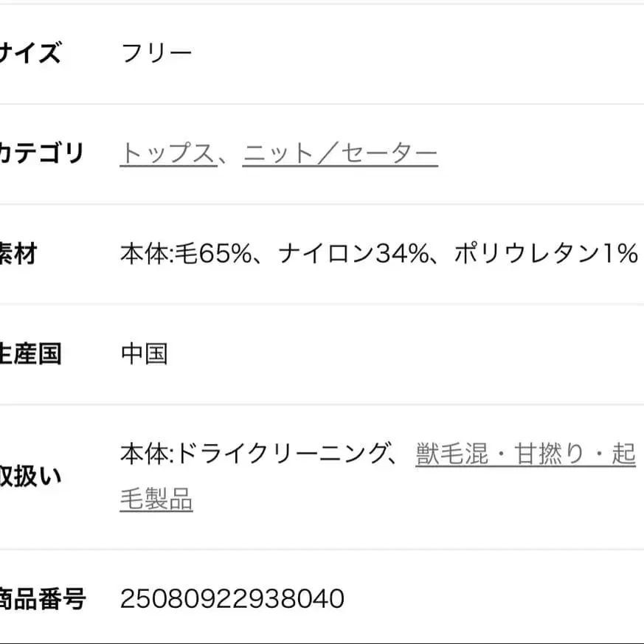Image resolution: width=644 pixels, height=644 pixels.
Task: Click the product number 25080922938040
Action: click(x=232, y=598)
